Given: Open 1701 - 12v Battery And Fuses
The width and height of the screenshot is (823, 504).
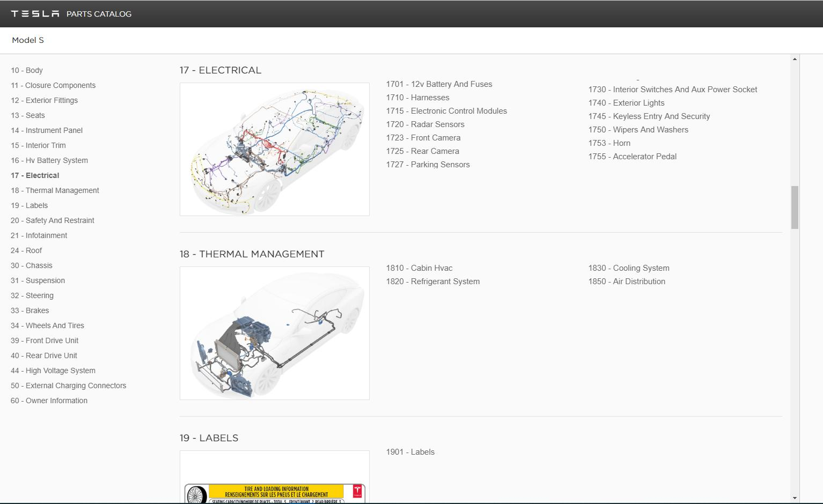Looking at the screenshot, I should coord(439,84).
